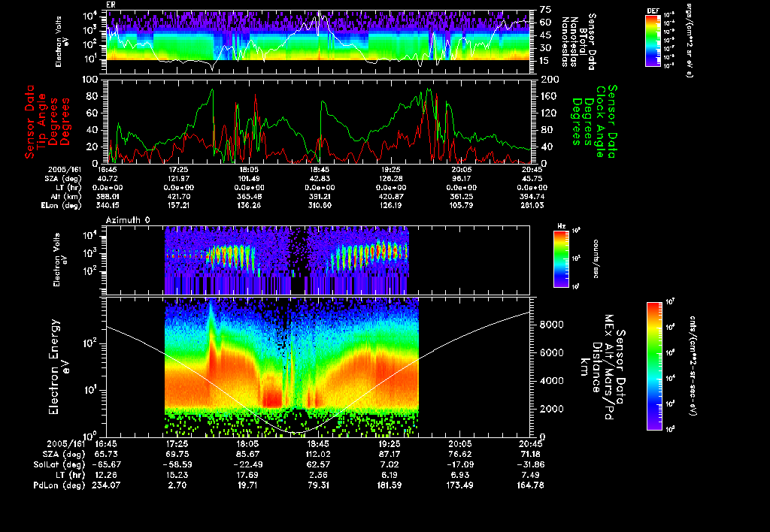Click LT value 7.49
Viewport: 770px width, 532px height.
pyautogui.click(x=530, y=475)
